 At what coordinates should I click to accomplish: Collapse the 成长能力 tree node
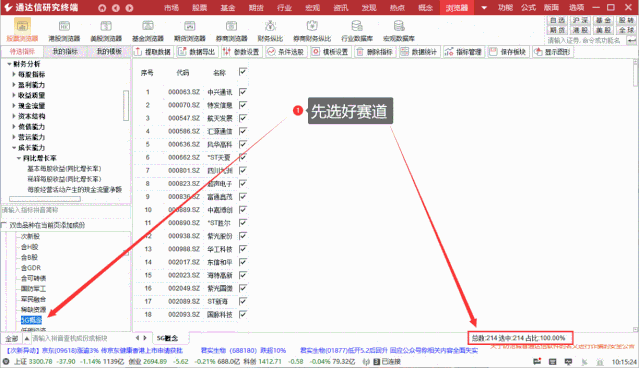14,148
